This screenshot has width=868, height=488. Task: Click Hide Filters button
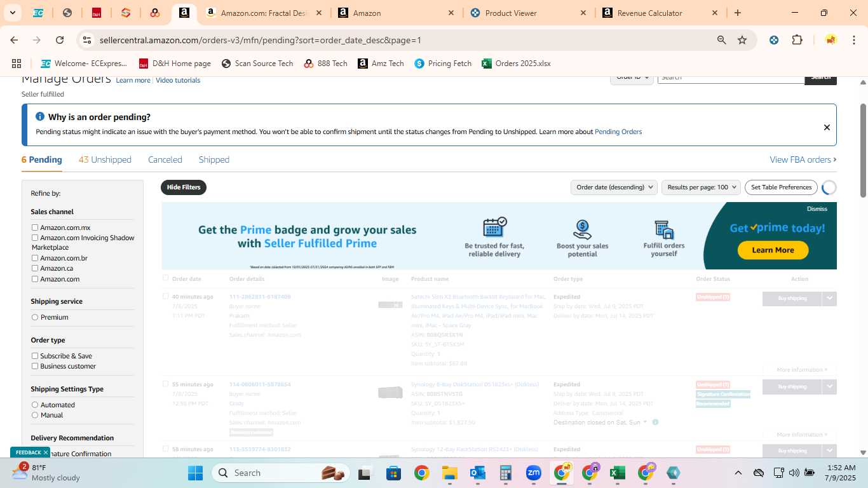pyautogui.click(x=184, y=187)
